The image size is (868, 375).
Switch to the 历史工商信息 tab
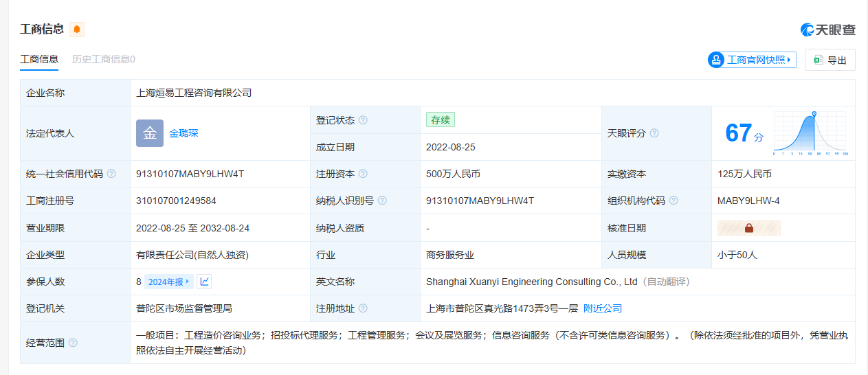103,59
